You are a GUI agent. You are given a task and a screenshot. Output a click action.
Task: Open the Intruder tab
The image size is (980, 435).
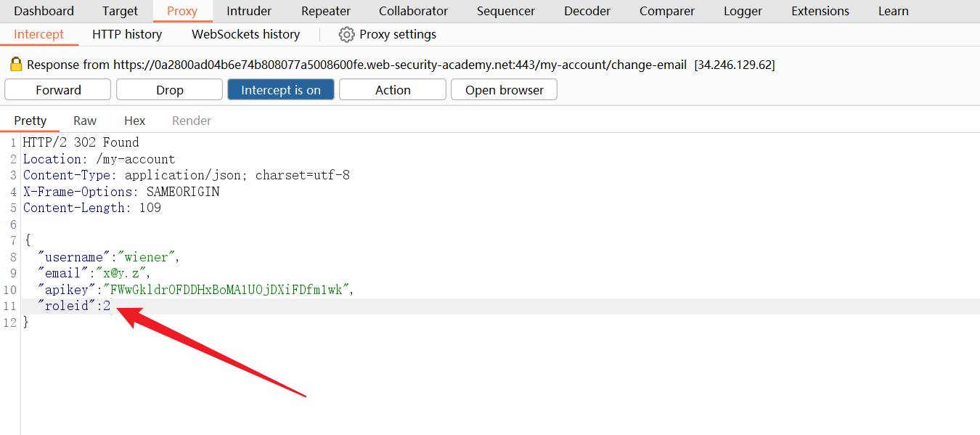point(249,11)
